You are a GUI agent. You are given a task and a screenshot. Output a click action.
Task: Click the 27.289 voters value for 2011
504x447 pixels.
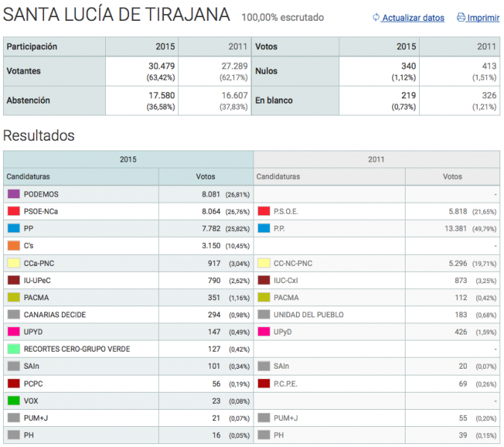[234, 66]
